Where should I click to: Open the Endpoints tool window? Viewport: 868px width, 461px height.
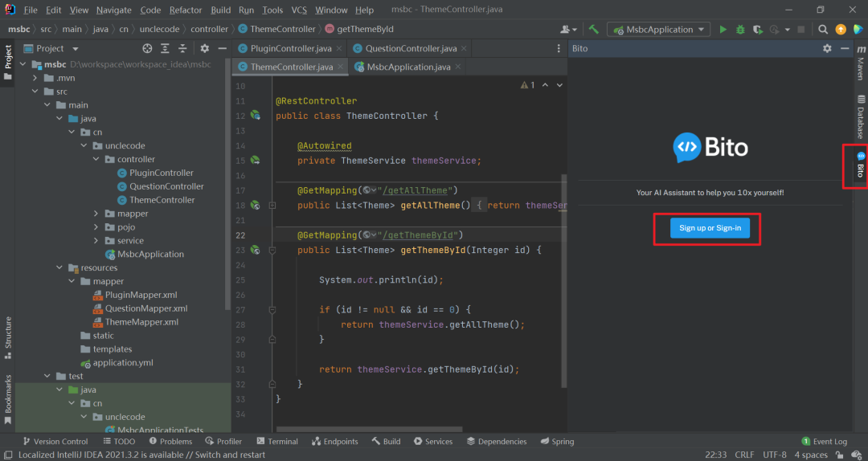(x=334, y=441)
